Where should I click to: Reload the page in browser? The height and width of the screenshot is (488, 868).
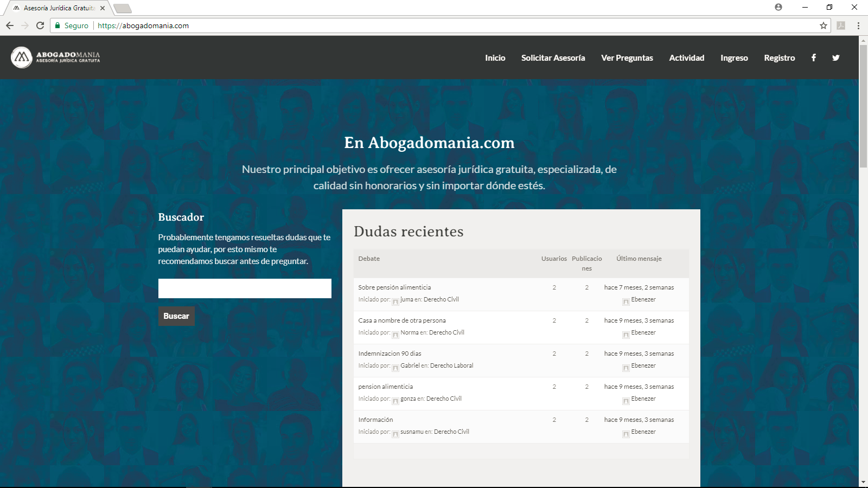click(40, 25)
